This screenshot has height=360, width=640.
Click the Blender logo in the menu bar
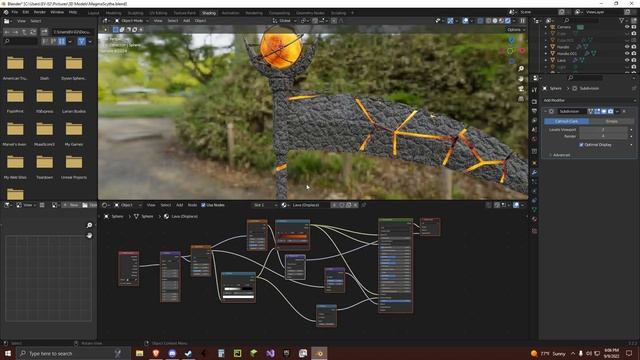(6, 13)
